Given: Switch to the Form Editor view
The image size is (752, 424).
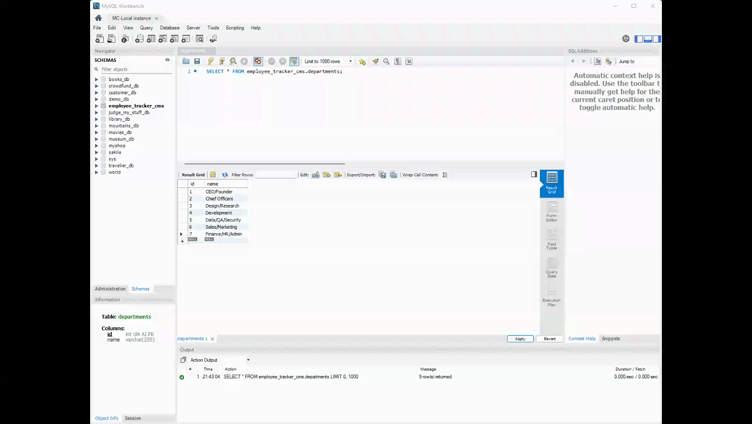Looking at the screenshot, I should coord(552,212).
